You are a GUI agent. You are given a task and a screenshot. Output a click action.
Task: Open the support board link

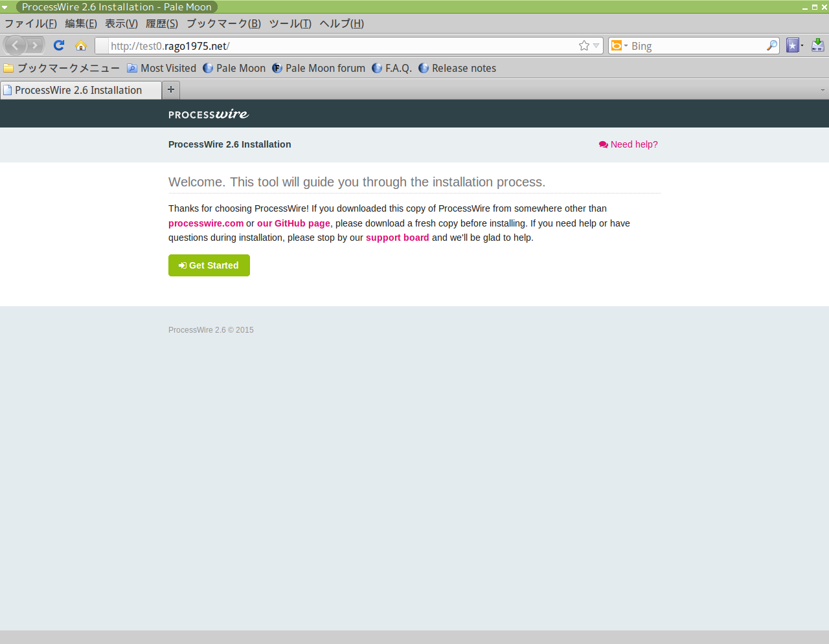tap(398, 238)
